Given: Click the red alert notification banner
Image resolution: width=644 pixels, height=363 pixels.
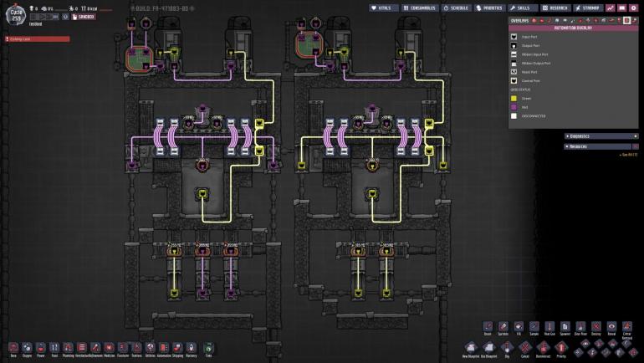Looking at the screenshot, I should coord(38,39).
